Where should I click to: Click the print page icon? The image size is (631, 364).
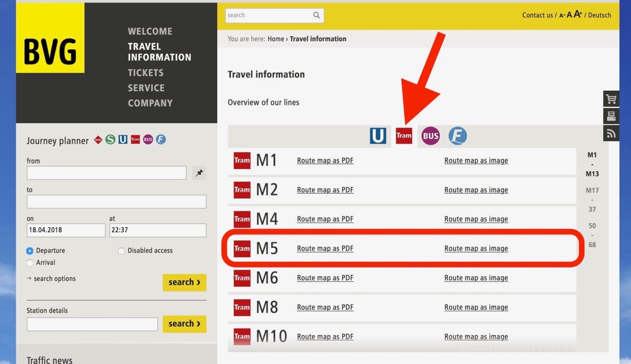click(611, 116)
